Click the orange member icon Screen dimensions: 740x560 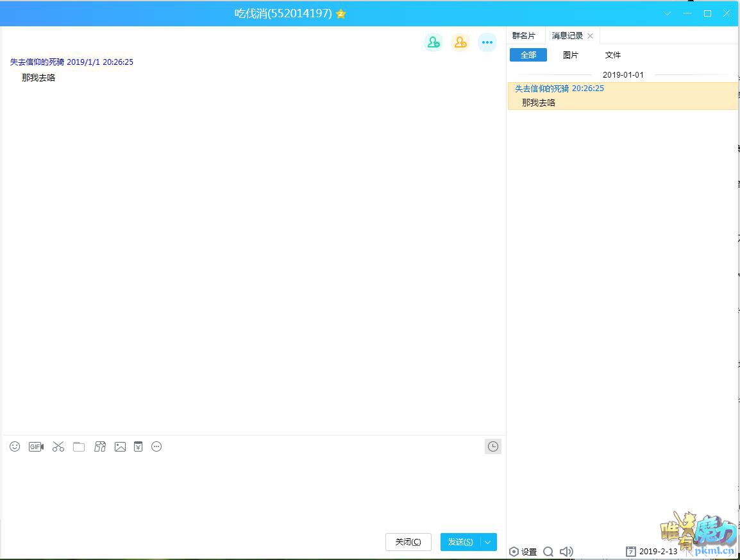coord(460,42)
